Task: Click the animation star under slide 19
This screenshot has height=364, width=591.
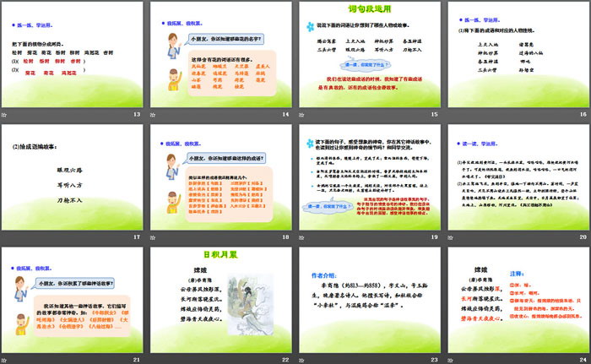Action: (x=301, y=237)
